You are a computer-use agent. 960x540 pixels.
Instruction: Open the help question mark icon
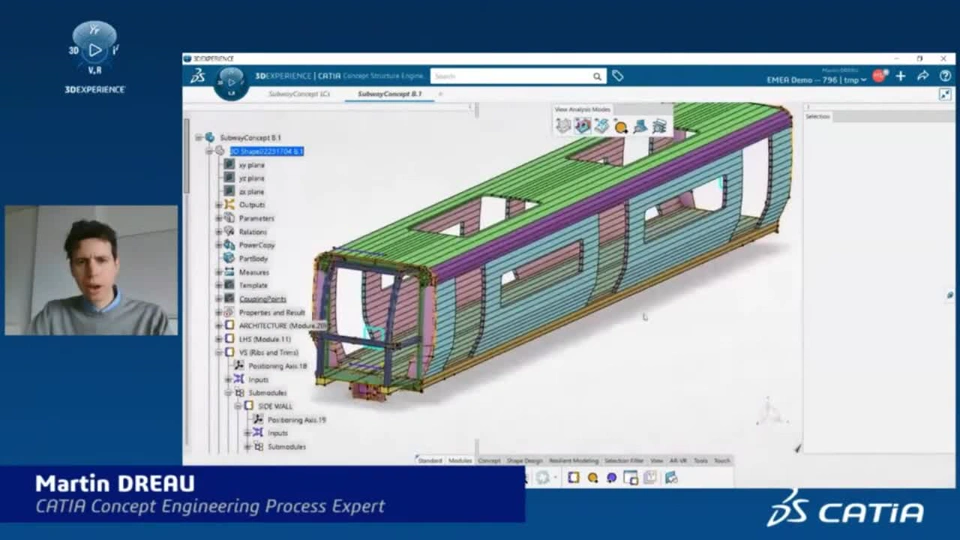pyautogui.click(x=945, y=76)
